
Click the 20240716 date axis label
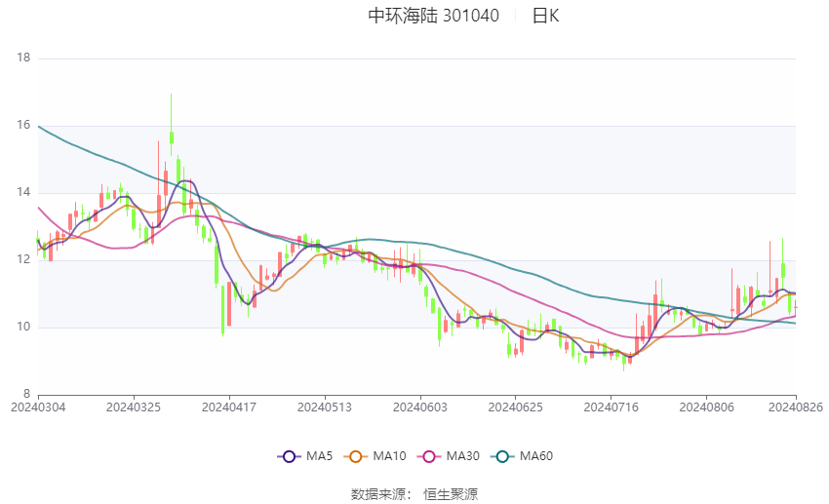[611, 407]
